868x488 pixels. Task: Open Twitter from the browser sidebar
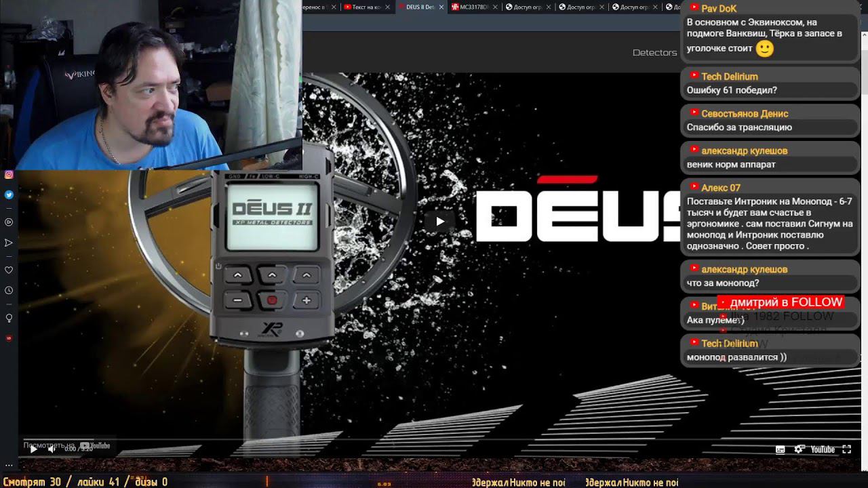tap(9, 195)
